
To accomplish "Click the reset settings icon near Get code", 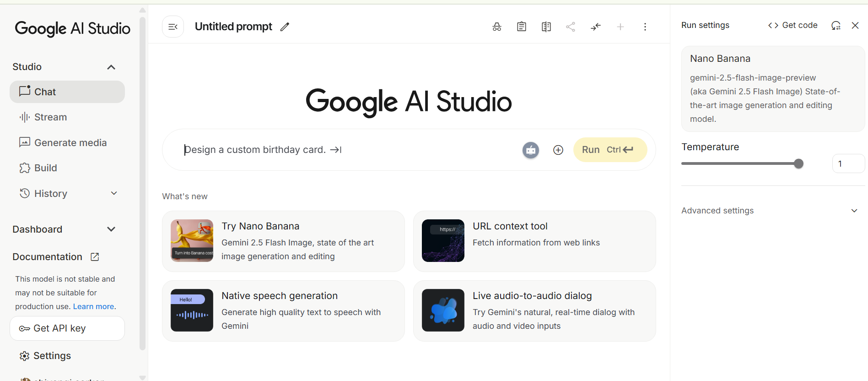I will [836, 26].
